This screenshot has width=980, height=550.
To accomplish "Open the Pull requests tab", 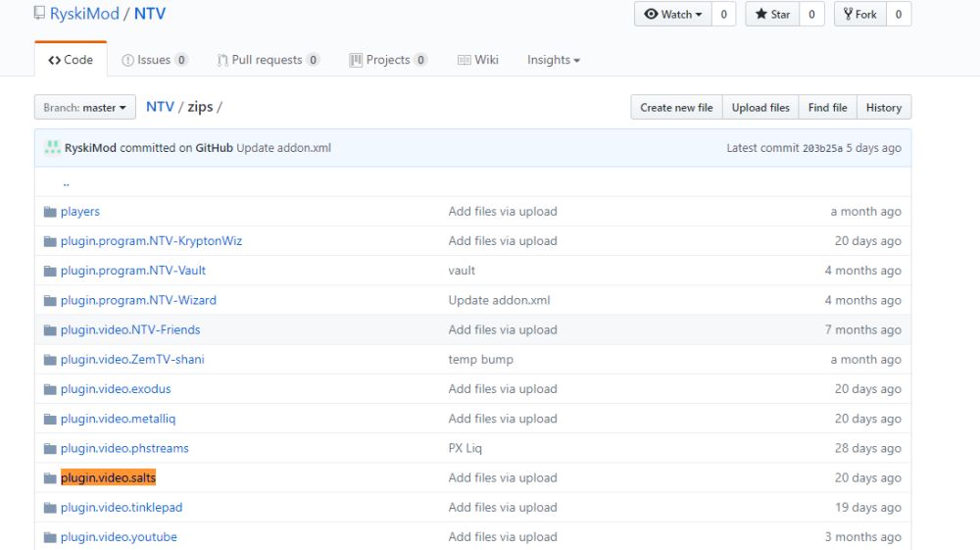I will (x=268, y=60).
